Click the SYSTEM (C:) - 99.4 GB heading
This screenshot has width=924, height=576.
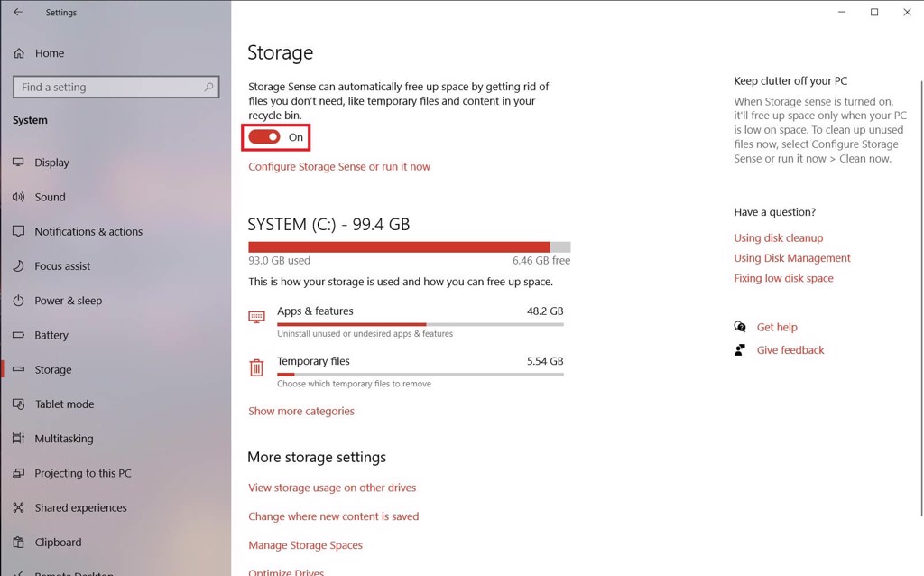click(x=328, y=225)
